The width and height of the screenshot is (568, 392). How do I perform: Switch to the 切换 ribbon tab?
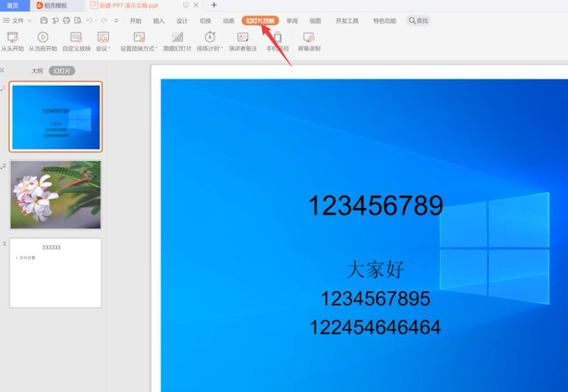click(x=205, y=21)
